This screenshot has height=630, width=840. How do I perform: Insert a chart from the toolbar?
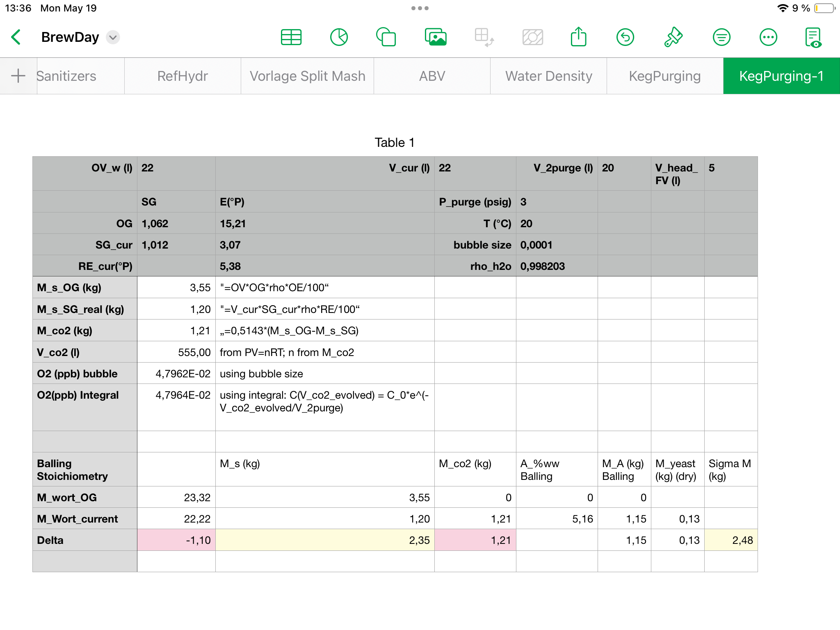click(x=339, y=37)
